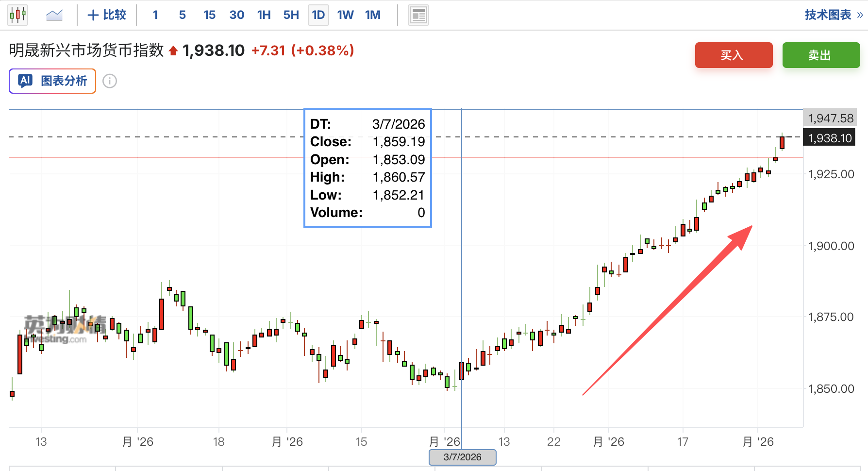The image size is (868, 471).
Task: Click the info circle beside 图表分析
Action: [x=110, y=81]
